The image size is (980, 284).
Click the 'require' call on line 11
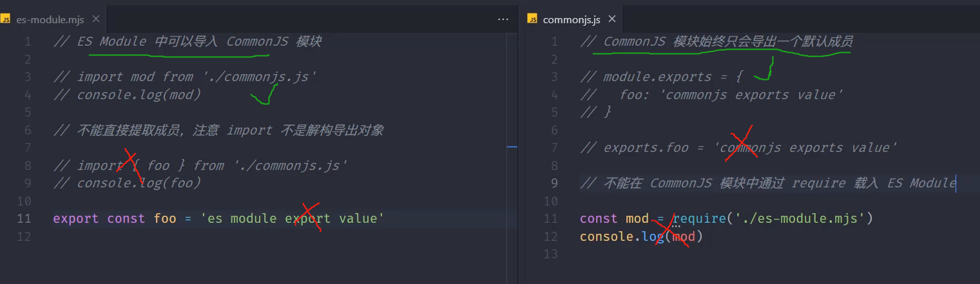(699, 218)
